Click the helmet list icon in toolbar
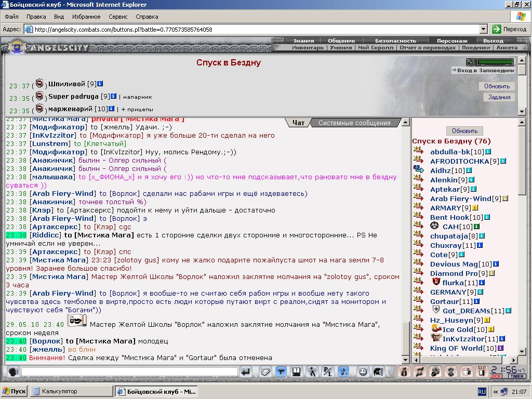Screen dimensions: 532x399 pyautogui.click(x=378, y=372)
